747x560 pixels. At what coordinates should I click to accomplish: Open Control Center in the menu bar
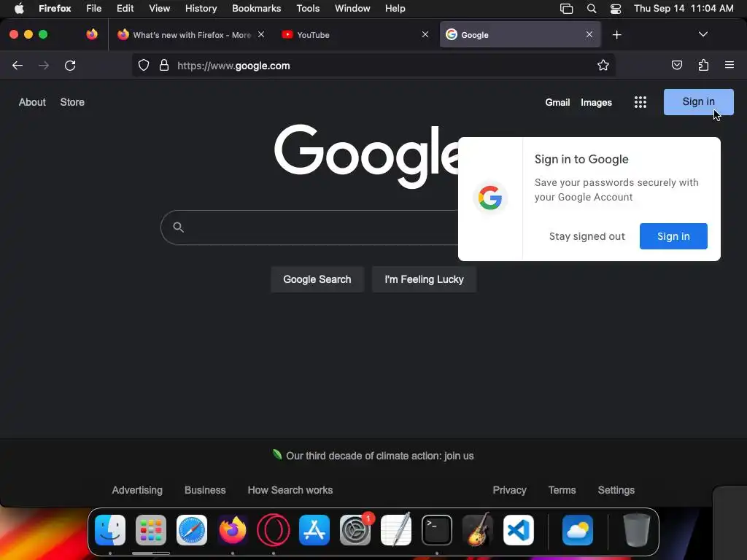click(x=616, y=9)
